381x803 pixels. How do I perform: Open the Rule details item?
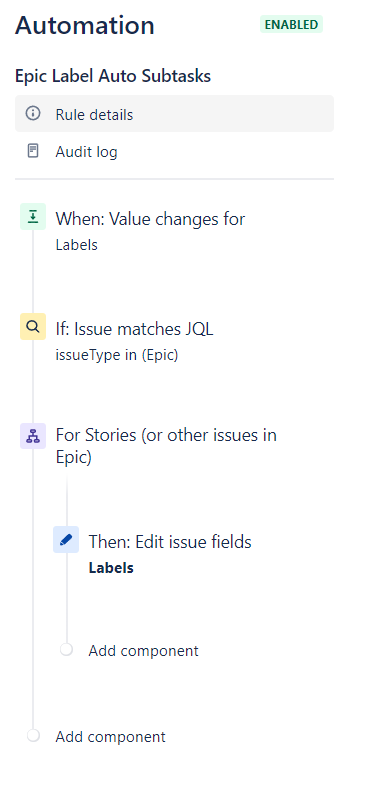(x=174, y=114)
